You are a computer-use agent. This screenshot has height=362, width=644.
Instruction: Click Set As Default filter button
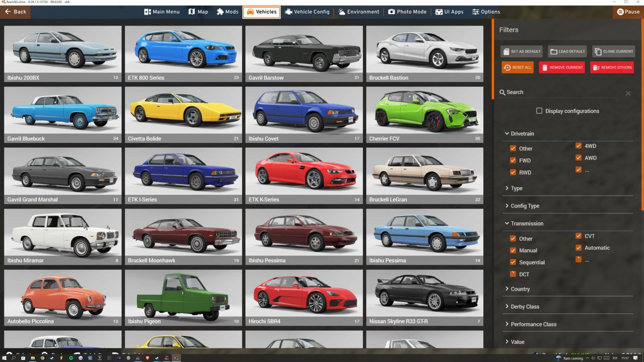tap(522, 51)
